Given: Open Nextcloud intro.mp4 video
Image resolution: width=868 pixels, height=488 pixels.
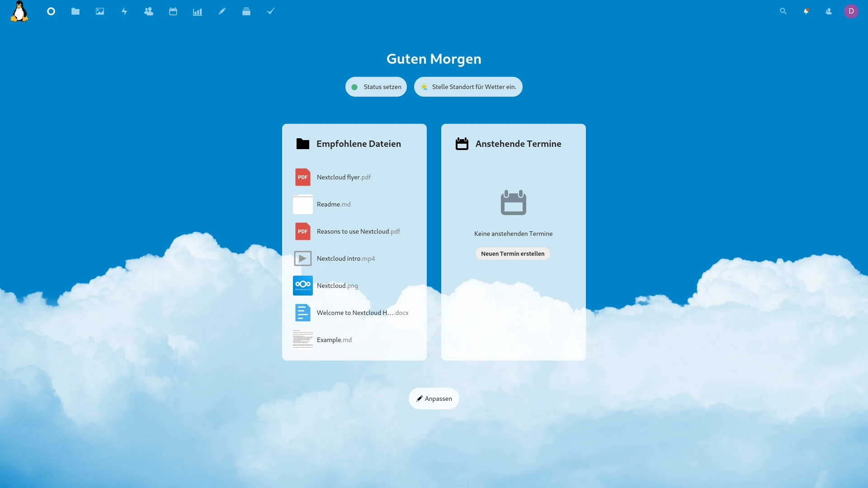Looking at the screenshot, I should [354, 258].
